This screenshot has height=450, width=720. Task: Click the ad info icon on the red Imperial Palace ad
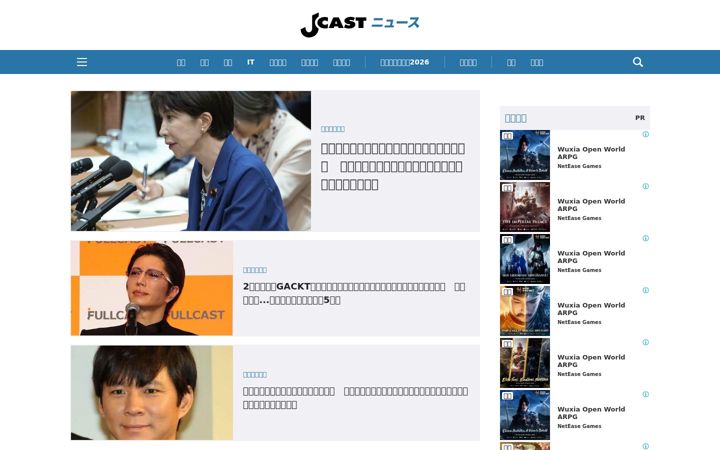tap(646, 186)
